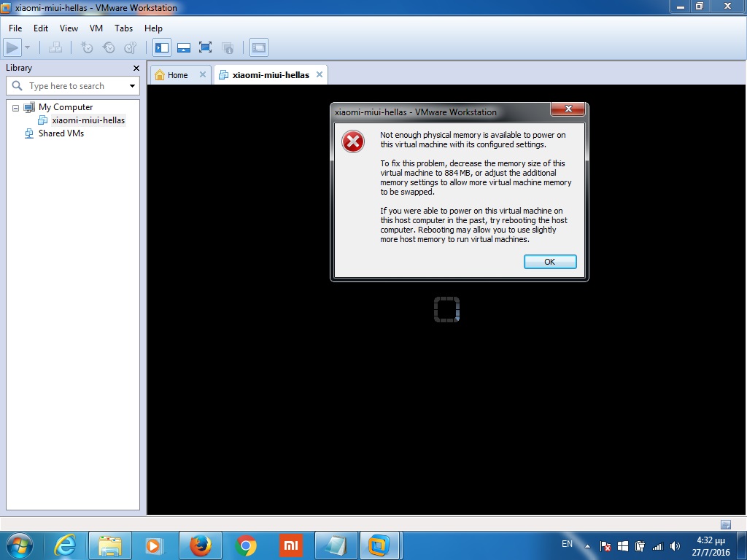The height and width of the screenshot is (560, 747).
Task: Revert virtual machine to snapshot icon
Action: tap(109, 47)
